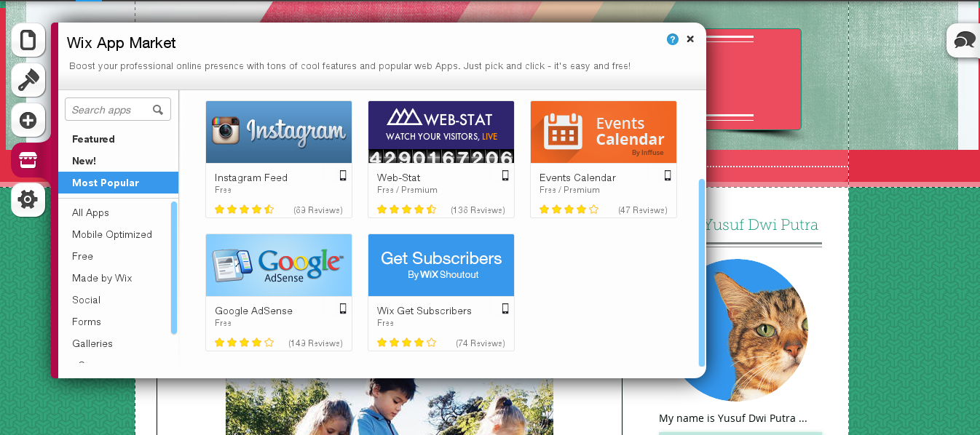The image size is (980, 435).
Task: Click the blue help question mark icon
Action: [672, 39]
